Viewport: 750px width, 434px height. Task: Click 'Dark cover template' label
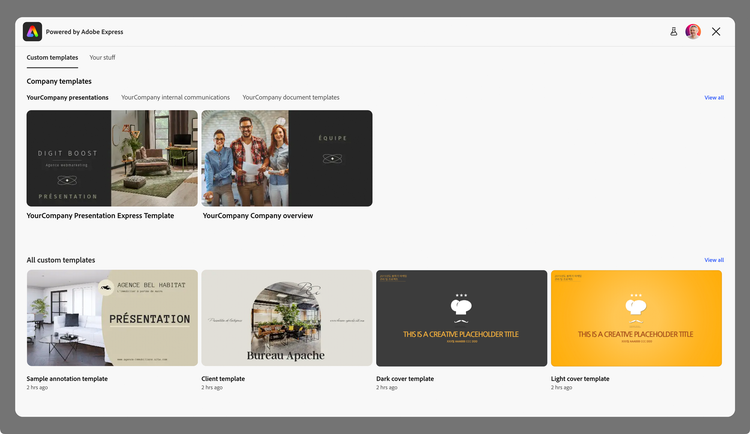[405, 379]
